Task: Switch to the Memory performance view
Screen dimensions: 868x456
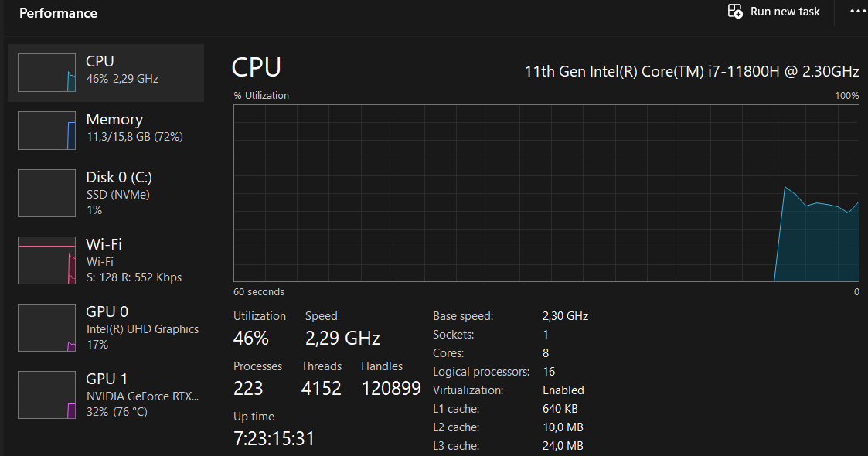Action: click(114, 119)
